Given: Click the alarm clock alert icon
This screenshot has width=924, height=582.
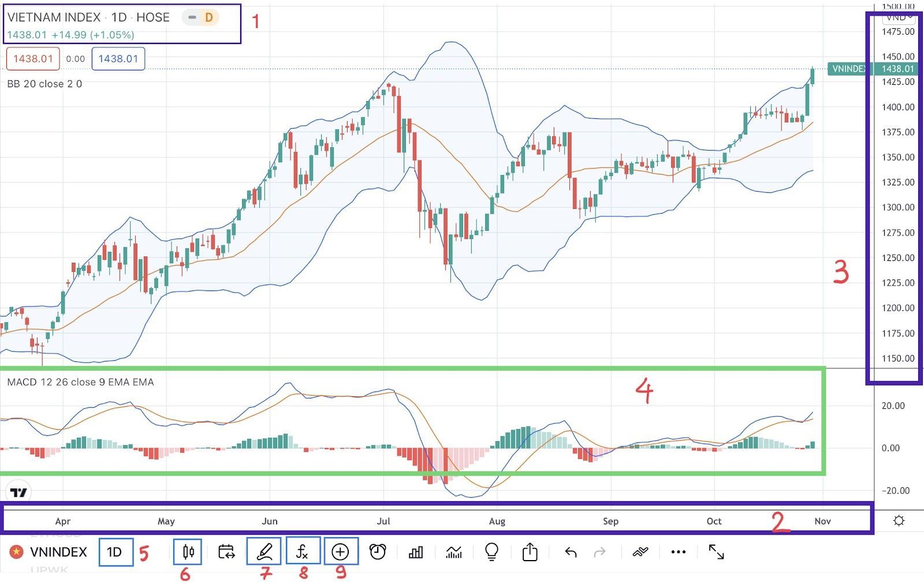Looking at the screenshot, I should click(378, 552).
